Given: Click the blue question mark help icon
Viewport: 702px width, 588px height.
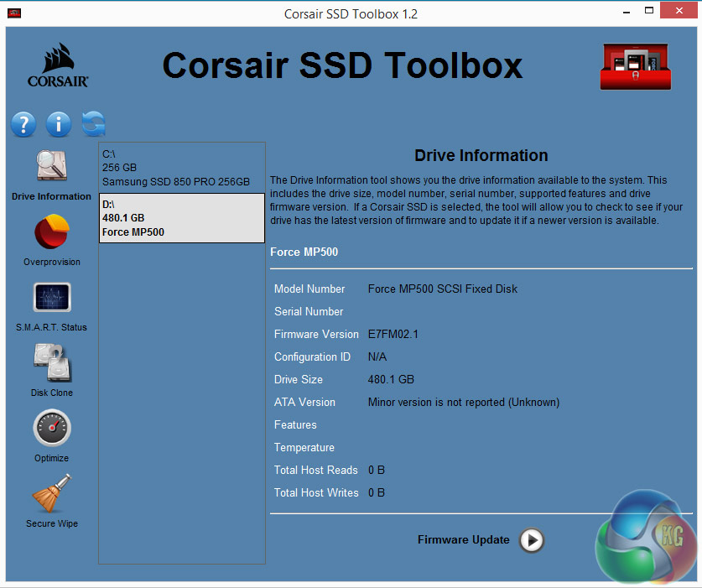Looking at the screenshot, I should click(23, 125).
